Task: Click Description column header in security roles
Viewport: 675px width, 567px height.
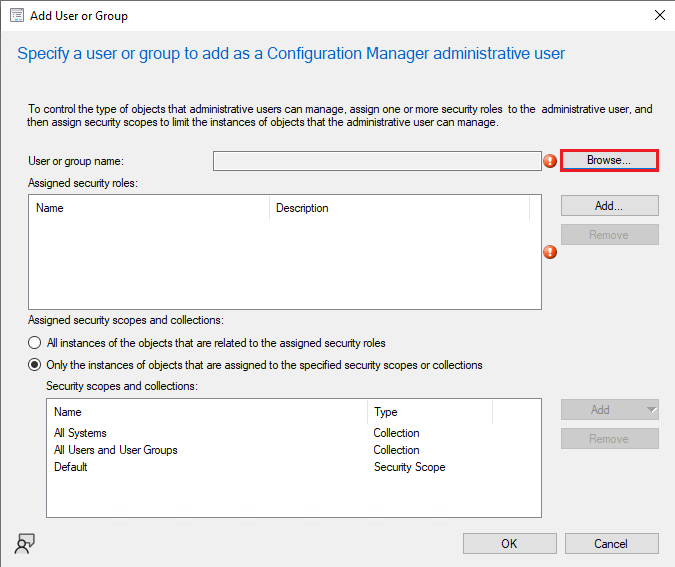Action: point(399,208)
